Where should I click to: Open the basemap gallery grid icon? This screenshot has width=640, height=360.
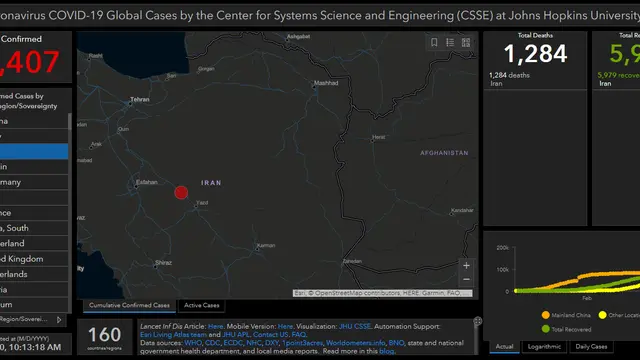pos(466,42)
